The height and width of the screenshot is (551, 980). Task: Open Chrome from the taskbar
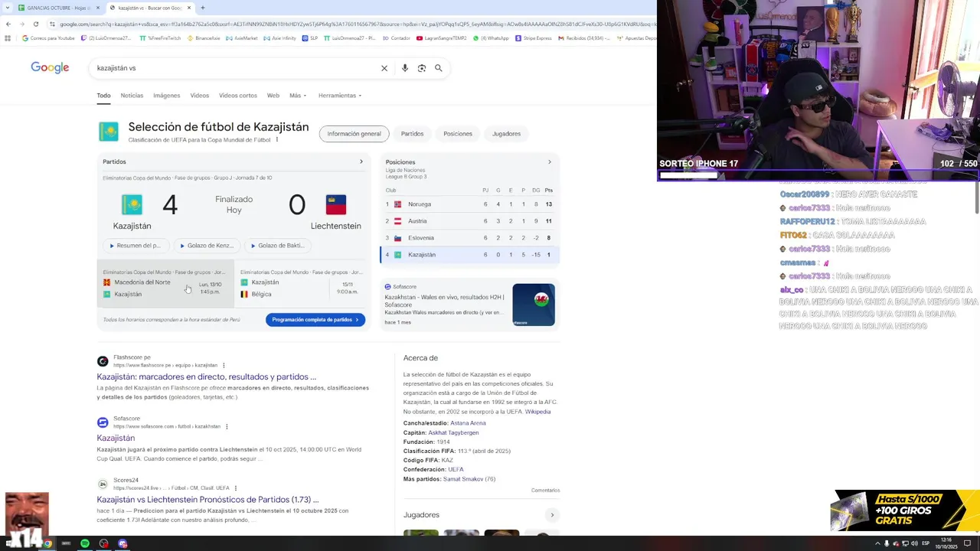pos(47,543)
